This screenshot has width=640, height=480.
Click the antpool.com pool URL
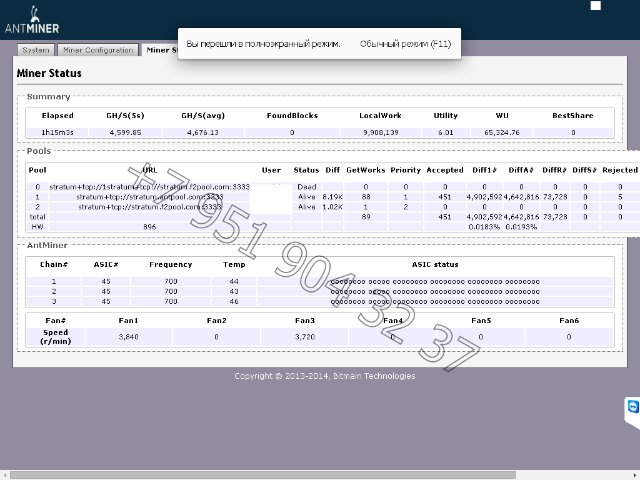pos(150,197)
